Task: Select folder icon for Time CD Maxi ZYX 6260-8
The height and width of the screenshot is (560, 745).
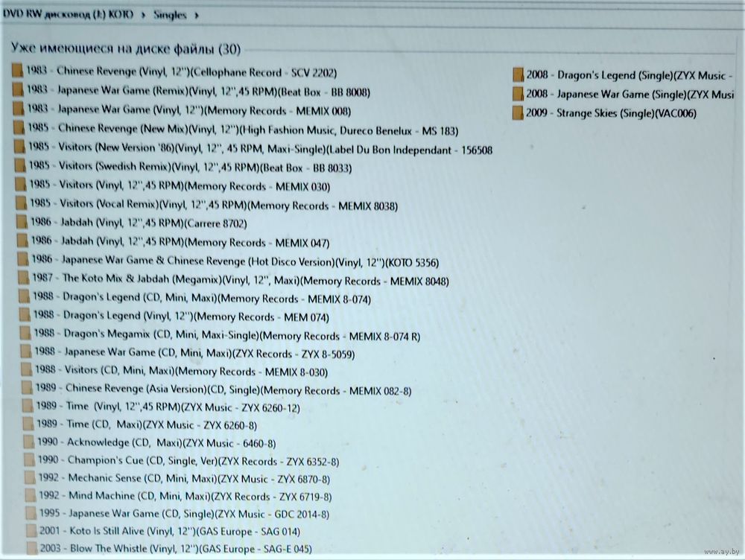Action: (x=28, y=424)
